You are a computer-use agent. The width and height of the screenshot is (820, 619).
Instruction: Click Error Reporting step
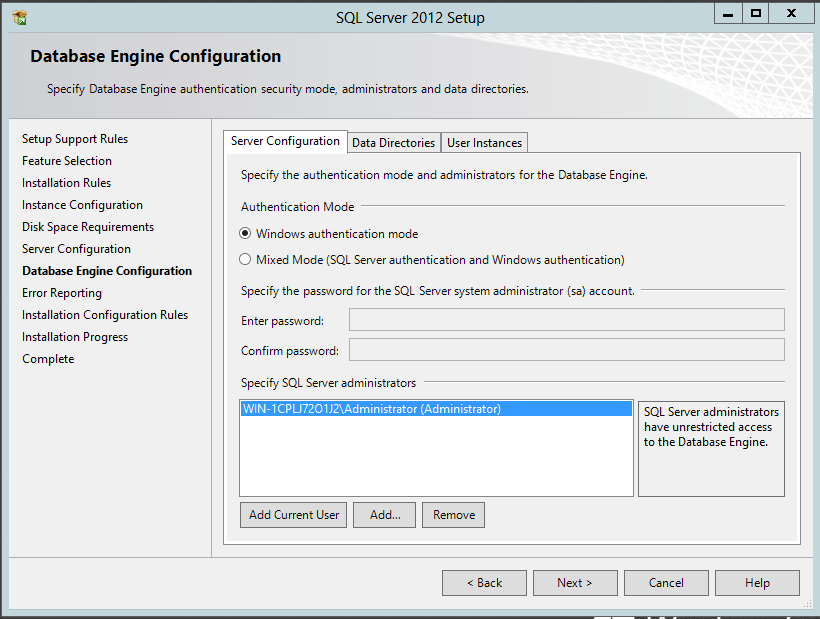[62, 293]
